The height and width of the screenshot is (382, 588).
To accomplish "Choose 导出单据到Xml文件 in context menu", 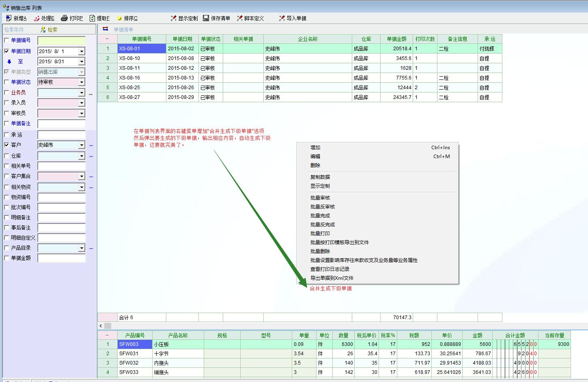I will [332, 278].
